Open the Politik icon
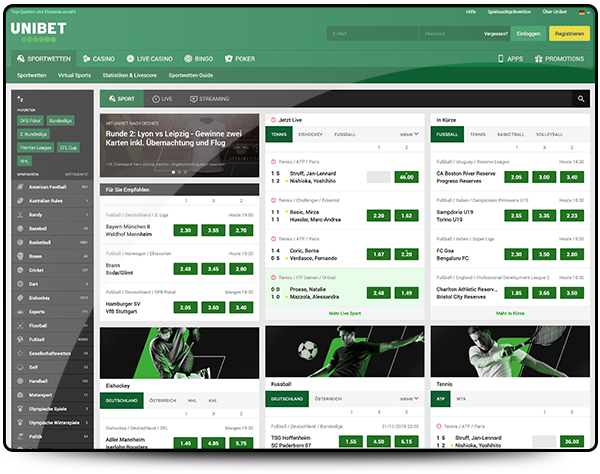The width and height of the screenshot is (600, 474). [20, 437]
